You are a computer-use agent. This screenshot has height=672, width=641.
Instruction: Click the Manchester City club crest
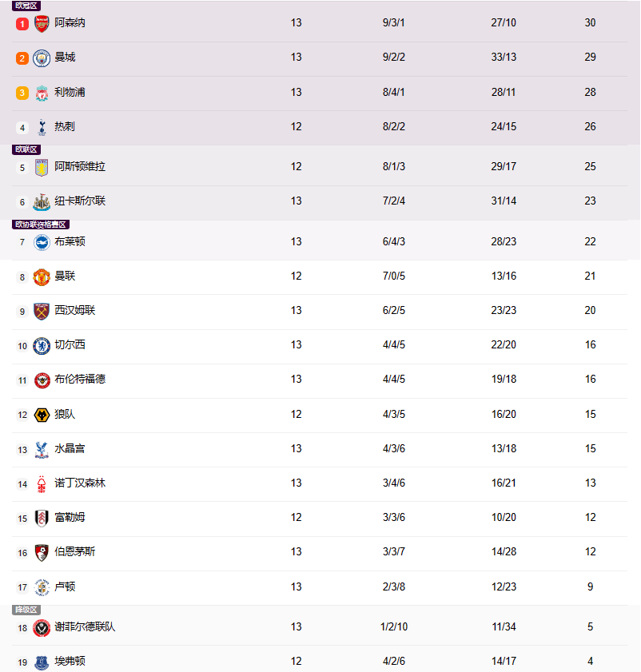(x=42, y=58)
